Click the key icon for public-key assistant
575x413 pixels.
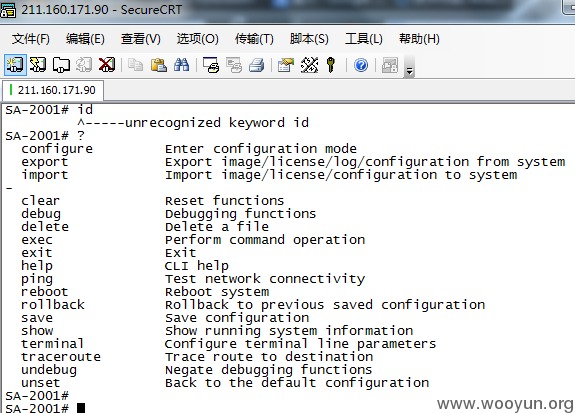(331, 65)
